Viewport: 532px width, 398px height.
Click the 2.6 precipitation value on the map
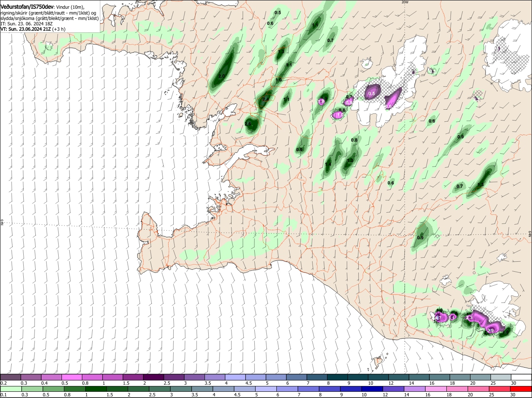(248, 124)
